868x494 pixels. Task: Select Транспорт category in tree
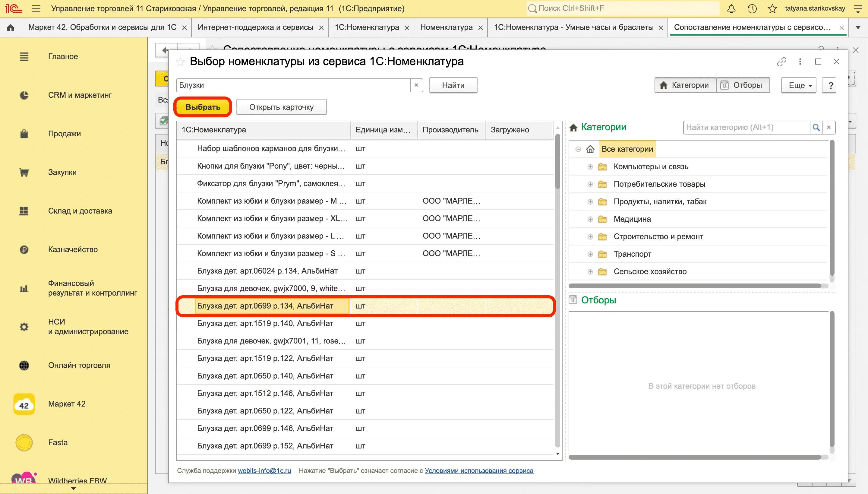click(632, 254)
